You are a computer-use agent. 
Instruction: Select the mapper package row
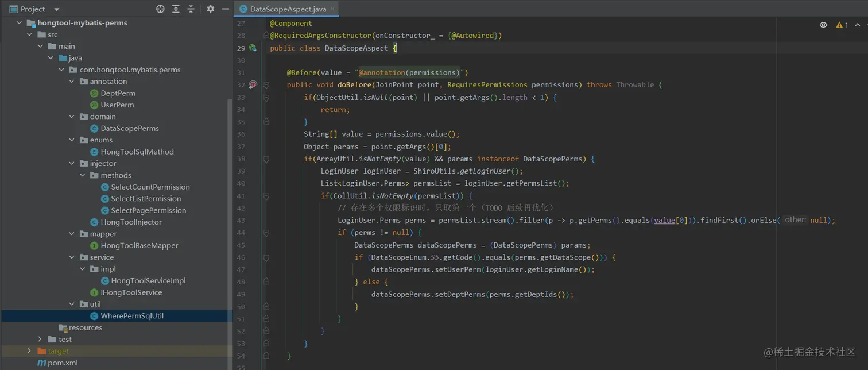pos(117,234)
